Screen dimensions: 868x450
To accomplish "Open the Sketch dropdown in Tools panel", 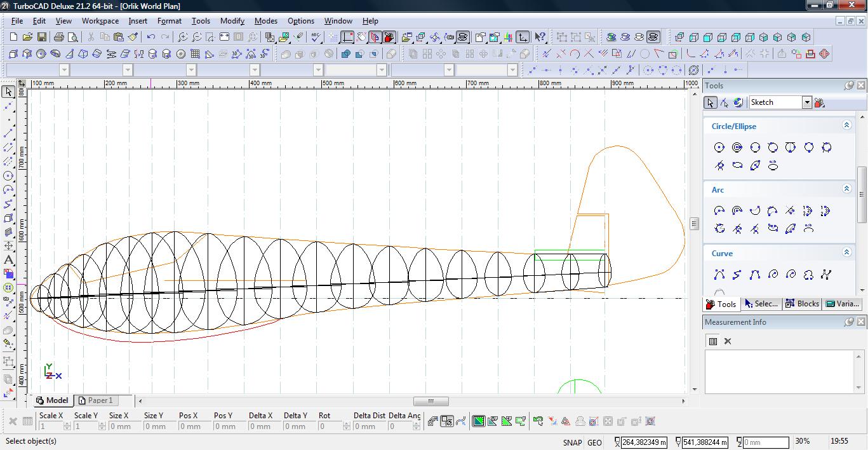I will click(806, 102).
